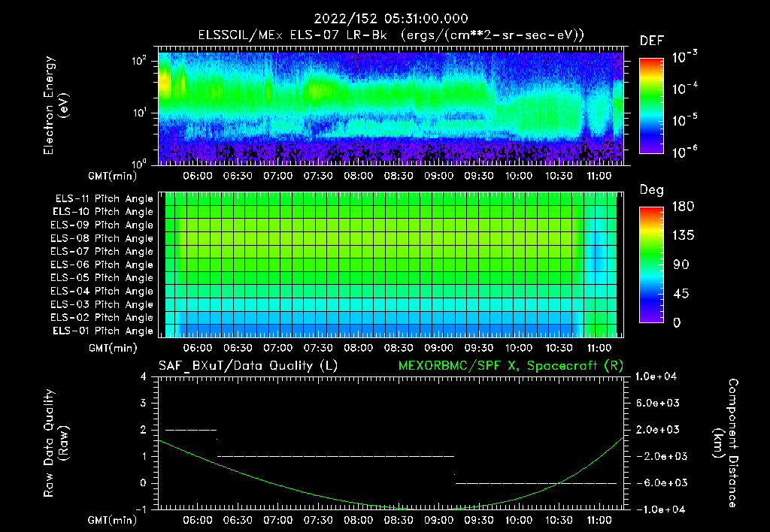Select the ELS-09 Pitch Angle row label

[x=102, y=225]
